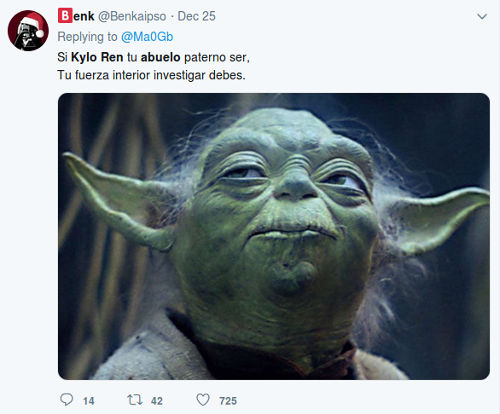View the 42 retweets count
Viewport: 500px width, 414px height.
pyautogui.click(x=157, y=401)
